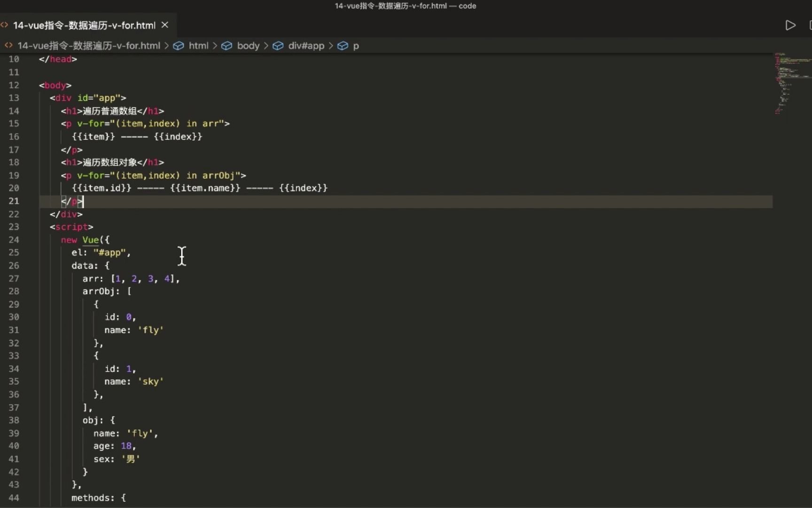Click the name: 'fly' on line 31
The image size is (812, 508).
click(x=134, y=330)
